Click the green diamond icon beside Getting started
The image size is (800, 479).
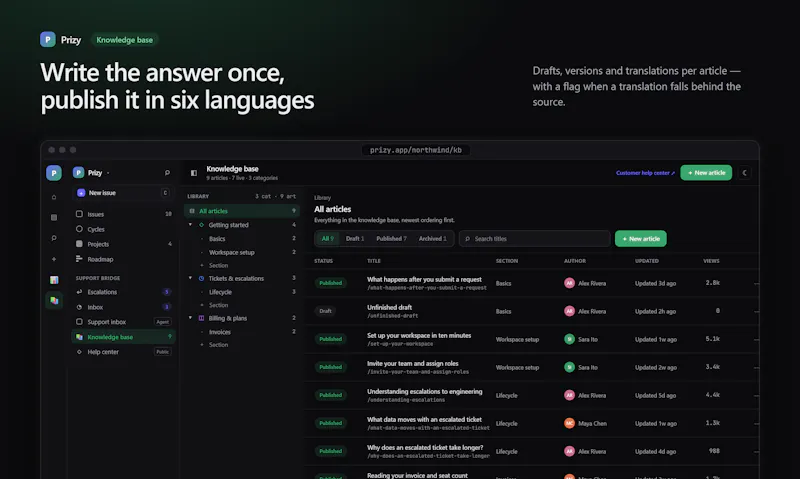click(x=201, y=225)
